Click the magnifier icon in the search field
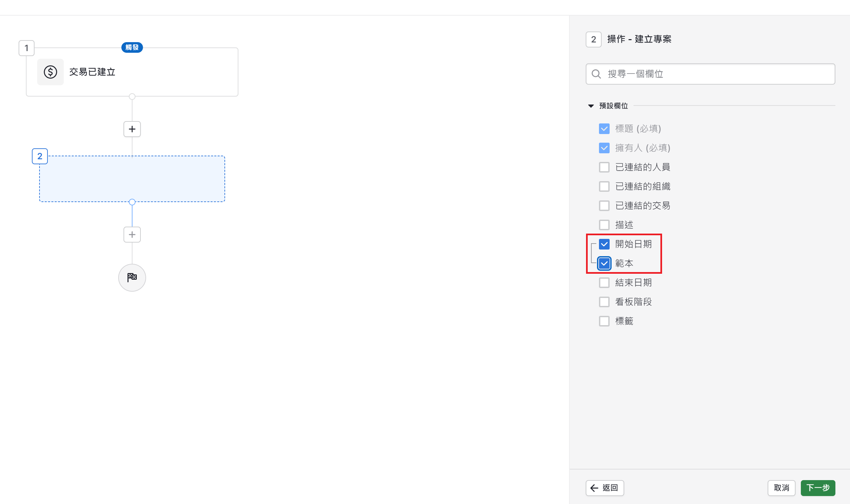Viewport: 850px width, 504px height. pos(596,74)
